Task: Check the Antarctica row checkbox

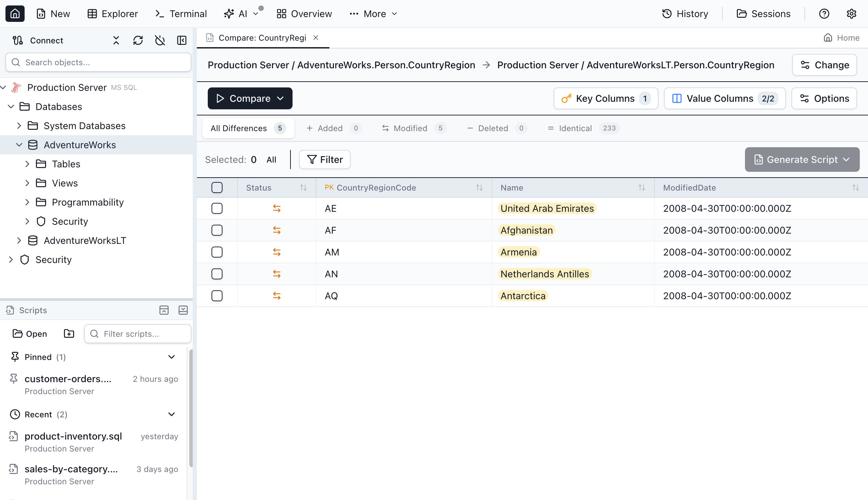Action: click(217, 296)
